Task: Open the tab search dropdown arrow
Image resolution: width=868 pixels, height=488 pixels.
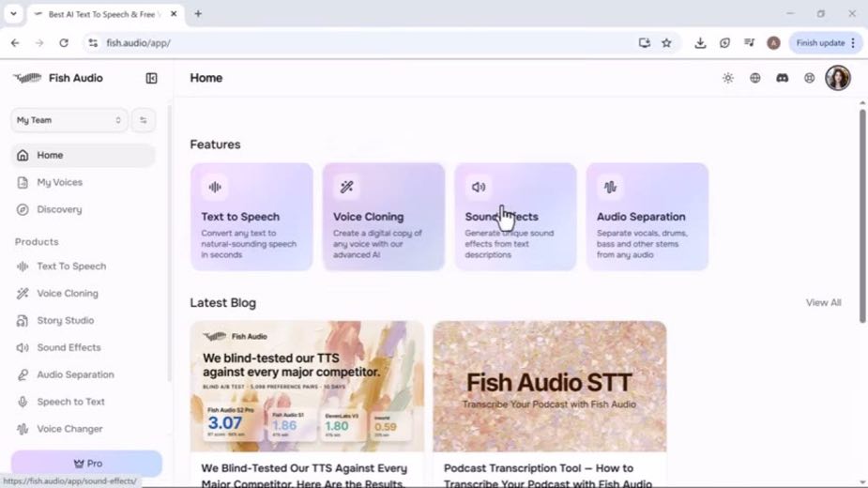Action: pos(13,14)
